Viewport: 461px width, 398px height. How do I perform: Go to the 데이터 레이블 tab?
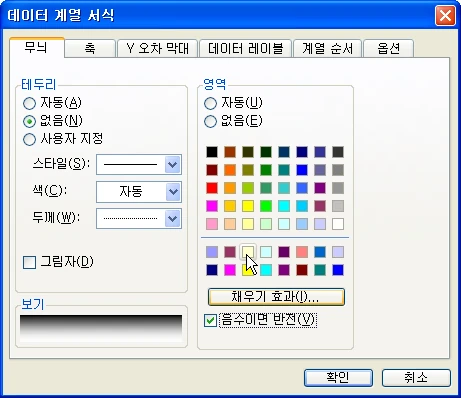(x=245, y=48)
